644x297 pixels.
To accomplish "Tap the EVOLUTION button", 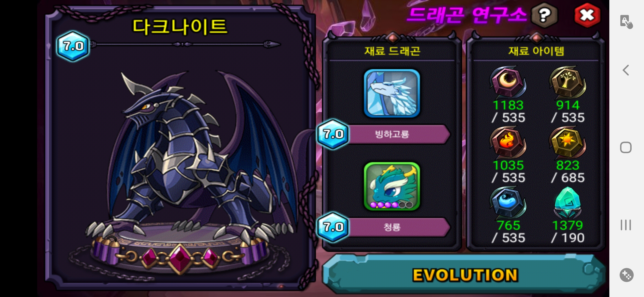I will (465, 274).
